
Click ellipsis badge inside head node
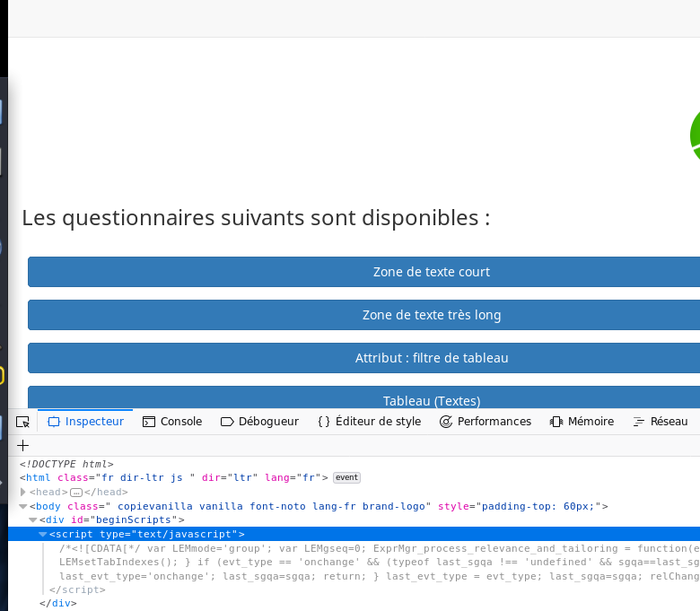76,492
